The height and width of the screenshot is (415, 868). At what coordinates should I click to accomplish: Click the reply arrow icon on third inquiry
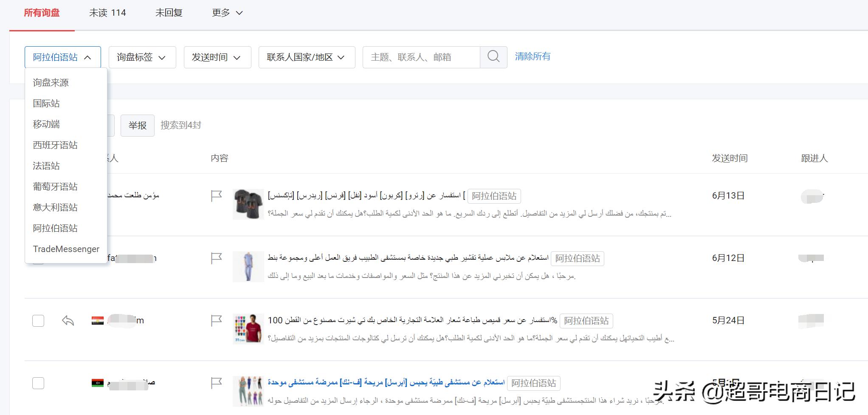click(68, 320)
